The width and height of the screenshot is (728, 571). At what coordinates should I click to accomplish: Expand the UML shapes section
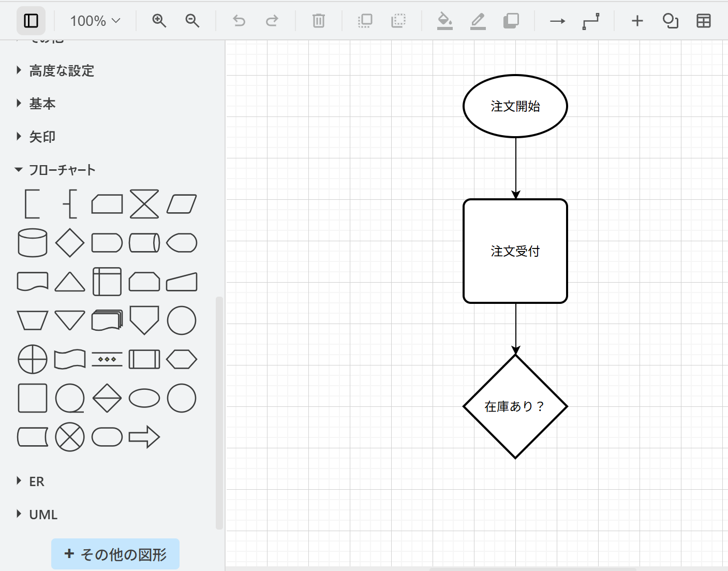point(43,514)
